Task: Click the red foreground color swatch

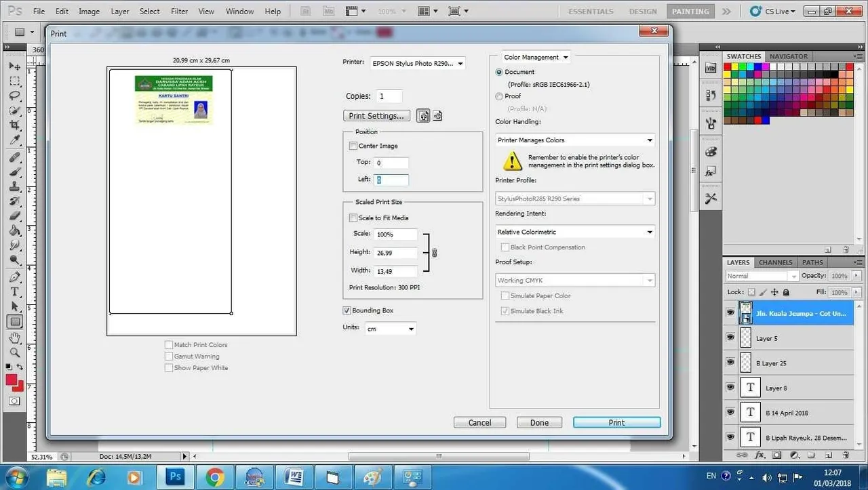Action: click(12, 380)
